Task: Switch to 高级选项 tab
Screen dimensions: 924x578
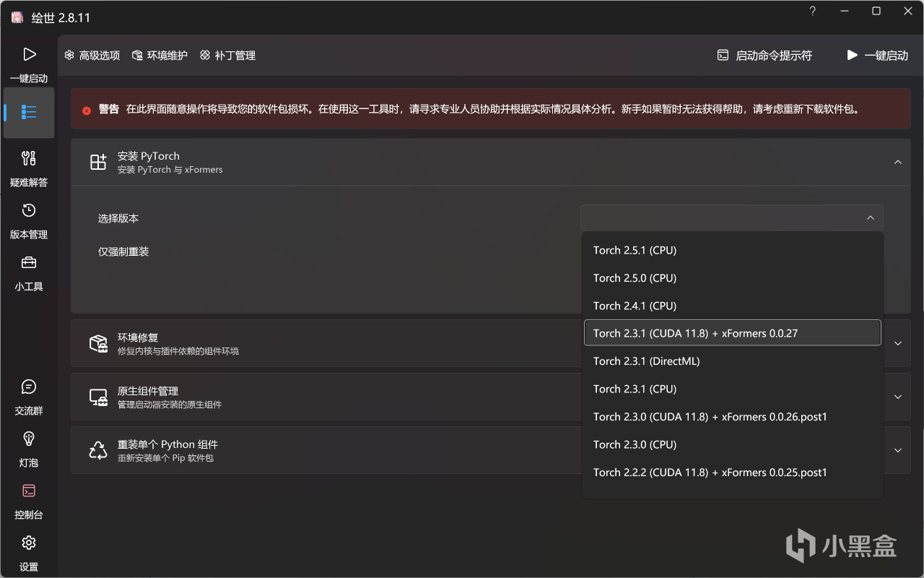Action: [x=92, y=56]
